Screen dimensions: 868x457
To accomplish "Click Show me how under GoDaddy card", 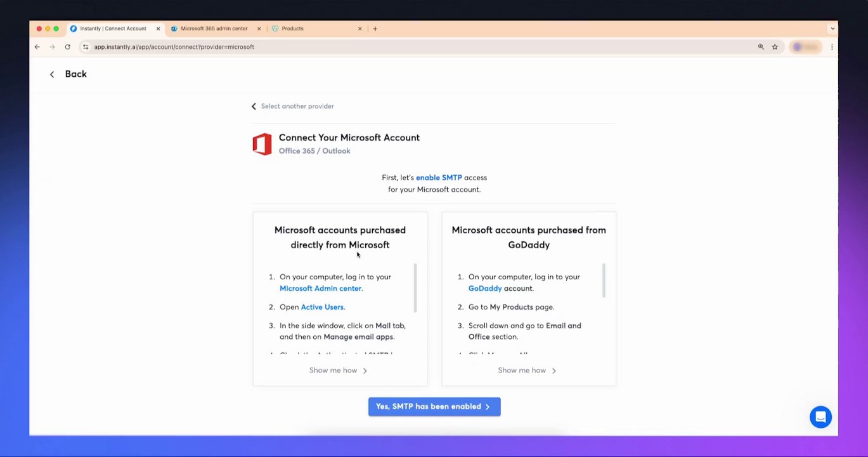I will pos(527,371).
